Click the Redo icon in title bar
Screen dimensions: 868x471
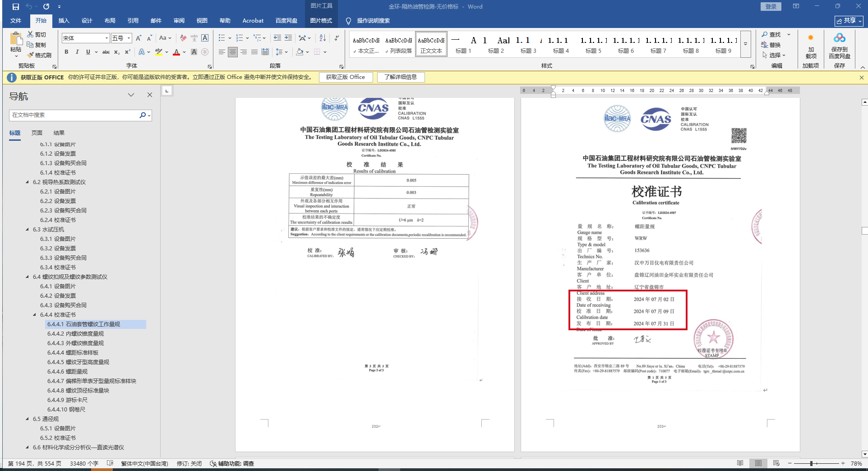point(46,7)
